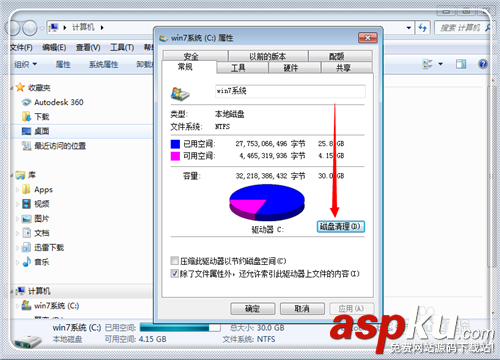The height and width of the screenshot is (360, 500).
Task: Click the 磁盘清理(D) button
Action: (x=340, y=226)
